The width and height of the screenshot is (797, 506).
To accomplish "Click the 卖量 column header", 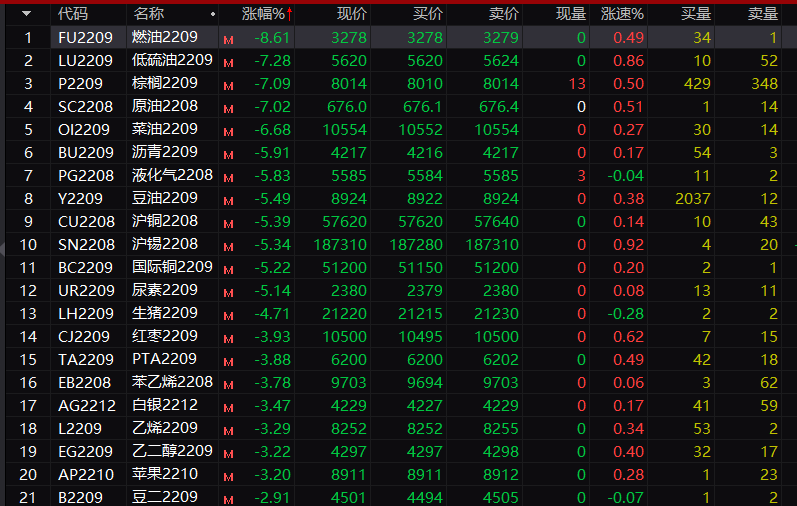I will pyautogui.click(x=763, y=14).
